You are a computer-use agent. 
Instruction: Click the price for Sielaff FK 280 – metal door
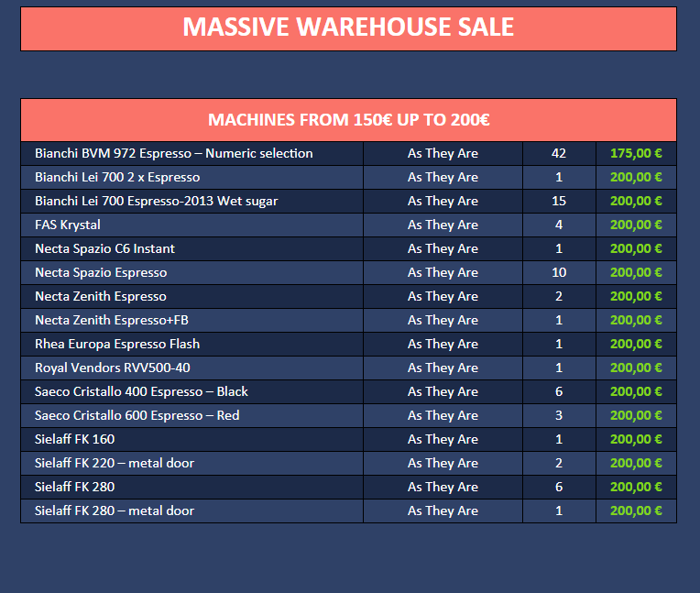point(636,511)
